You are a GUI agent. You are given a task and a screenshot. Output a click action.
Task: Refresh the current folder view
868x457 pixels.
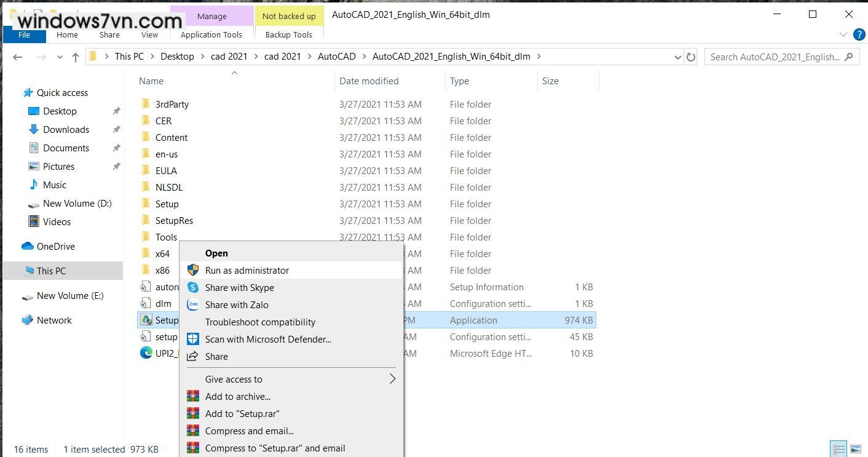(x=691, y=57)
